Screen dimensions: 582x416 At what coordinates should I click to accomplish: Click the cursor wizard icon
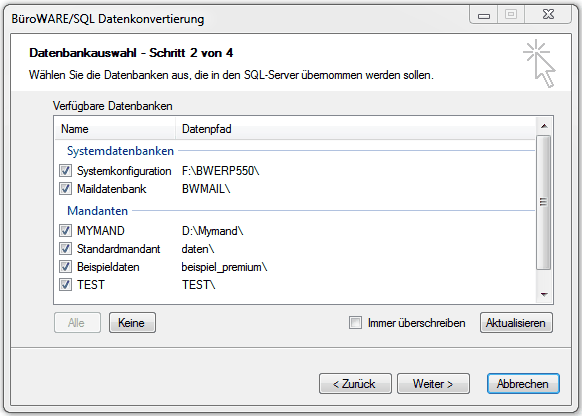[540, 63]
